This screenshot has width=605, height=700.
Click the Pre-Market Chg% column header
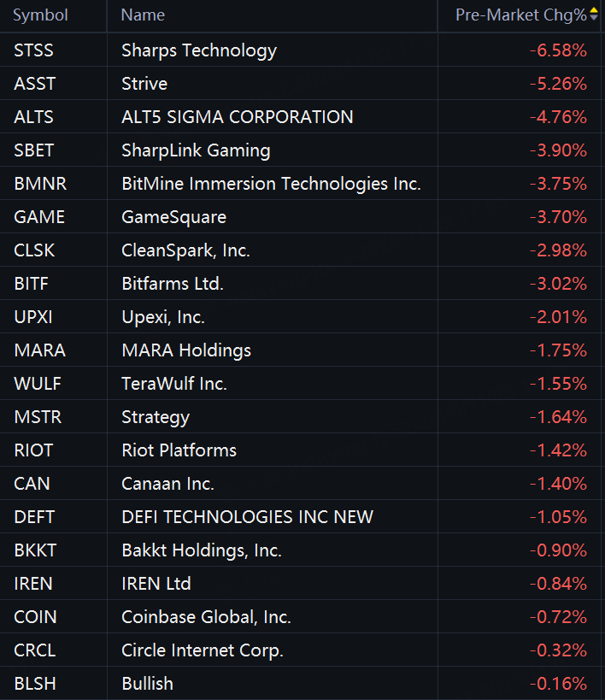point(520,15)
